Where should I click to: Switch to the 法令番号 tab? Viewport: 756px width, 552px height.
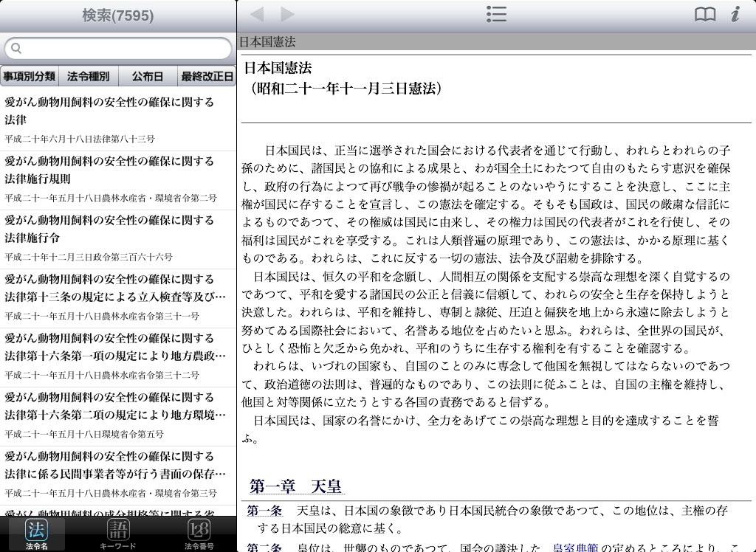pyautogui.click(x=199, y=534)
